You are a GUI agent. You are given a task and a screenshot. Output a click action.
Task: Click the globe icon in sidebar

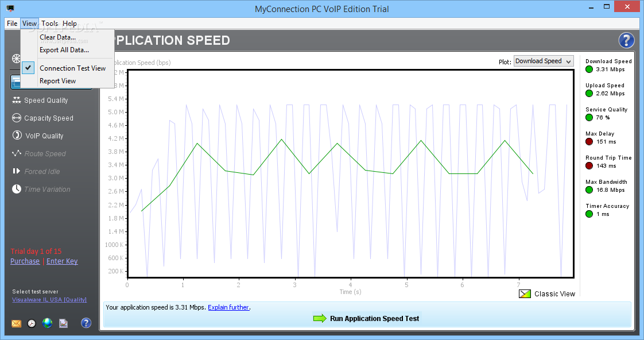tap(47, 323)
